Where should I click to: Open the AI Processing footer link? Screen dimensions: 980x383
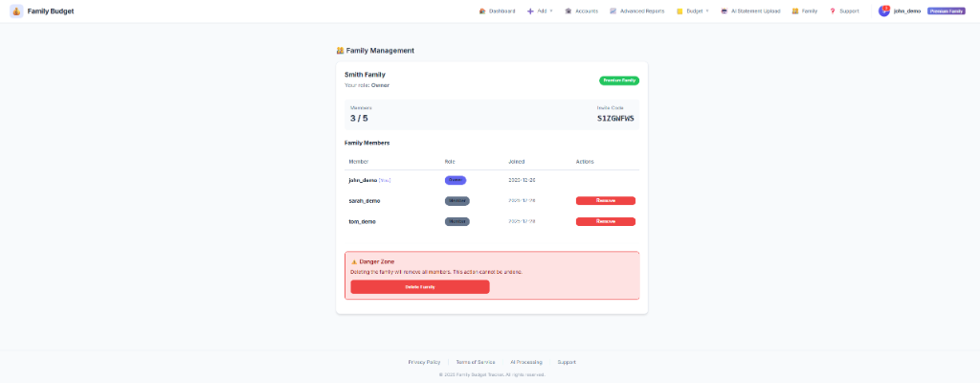(526, 362)
